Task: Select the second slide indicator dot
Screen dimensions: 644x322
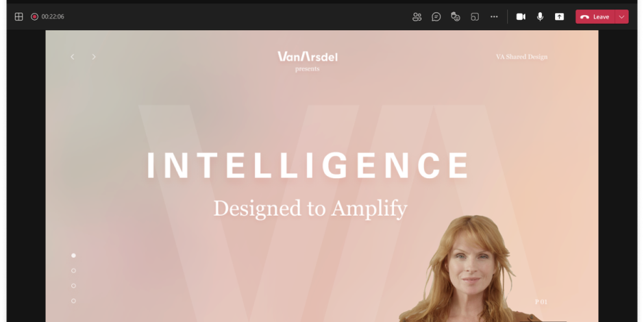Action: tap(73, 271)
